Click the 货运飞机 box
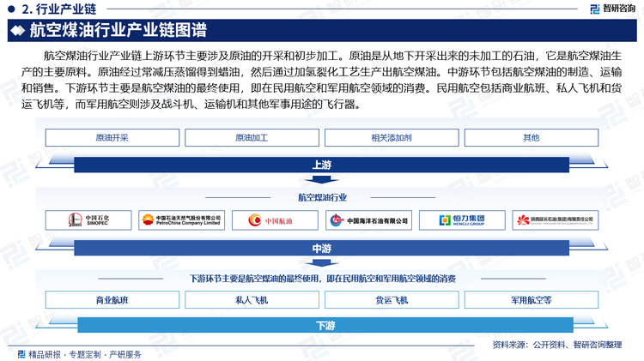Viewport: 644px width, 361px height. pos(392,300)
